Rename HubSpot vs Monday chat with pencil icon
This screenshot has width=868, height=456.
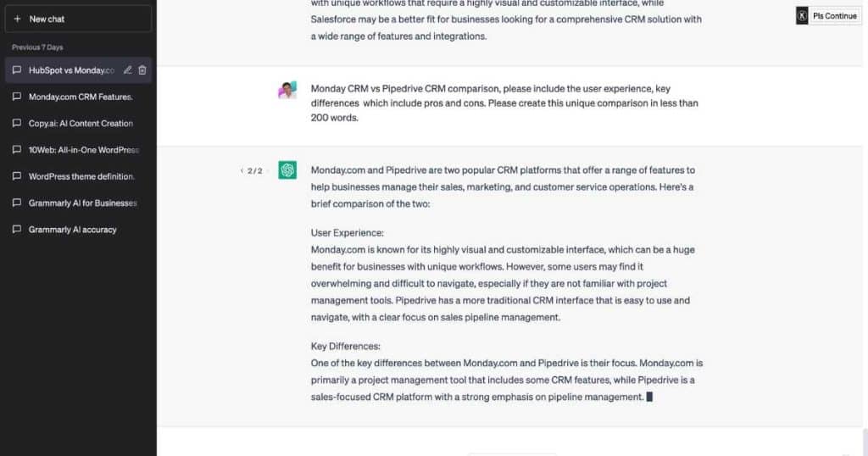tap(127, 70)
